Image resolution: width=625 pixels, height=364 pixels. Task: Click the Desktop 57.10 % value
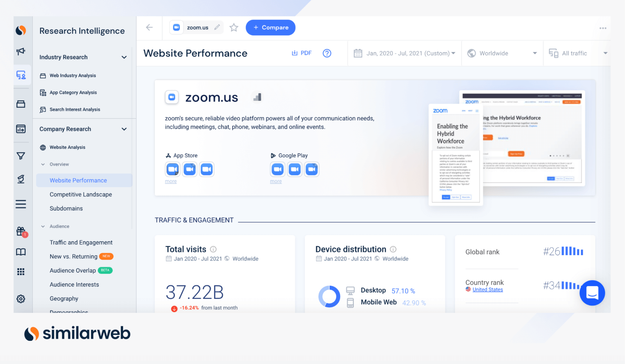403,291
